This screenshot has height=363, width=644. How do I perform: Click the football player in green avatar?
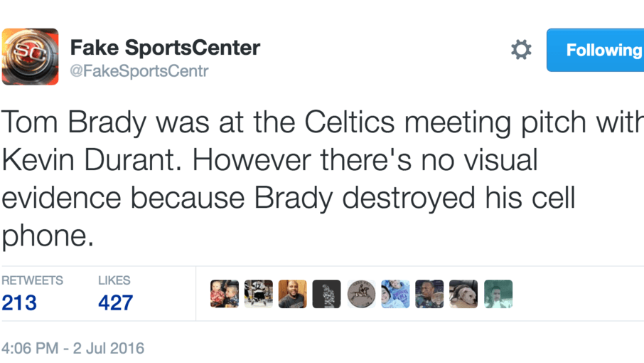click(429, 294)
